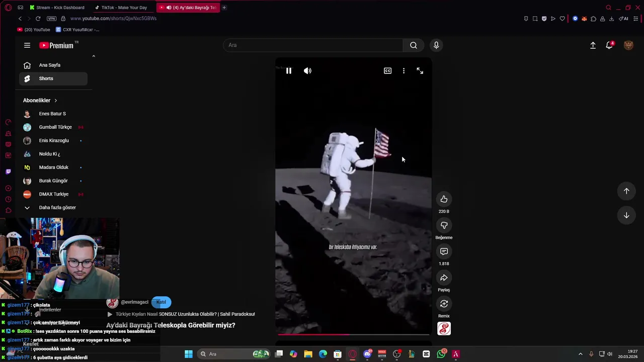Open the 'CXR Yusufi#cxr' bookmark
The image size is (644, 362).
78,30
